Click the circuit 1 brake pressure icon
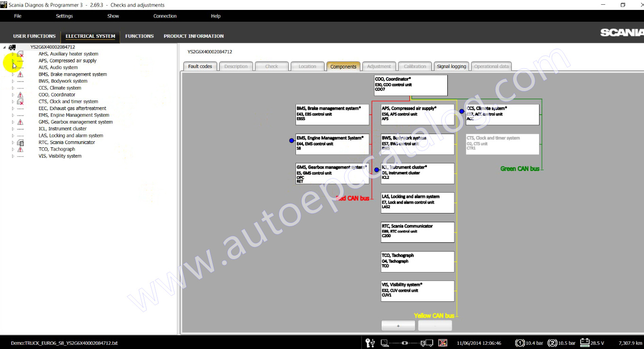 pyautogui.click(x=520, y=343)
